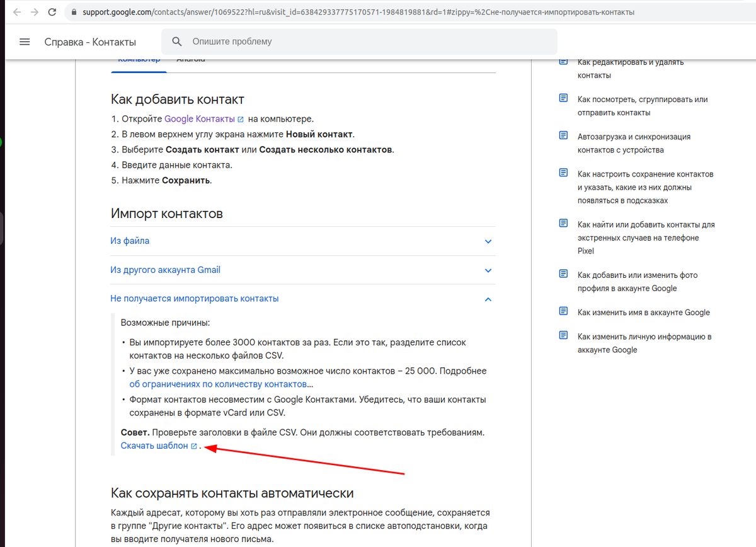Image resolution: width=756 pixels, height=547 pixels.
Task: Click the bold Совет. text
Action: point(135,433)
